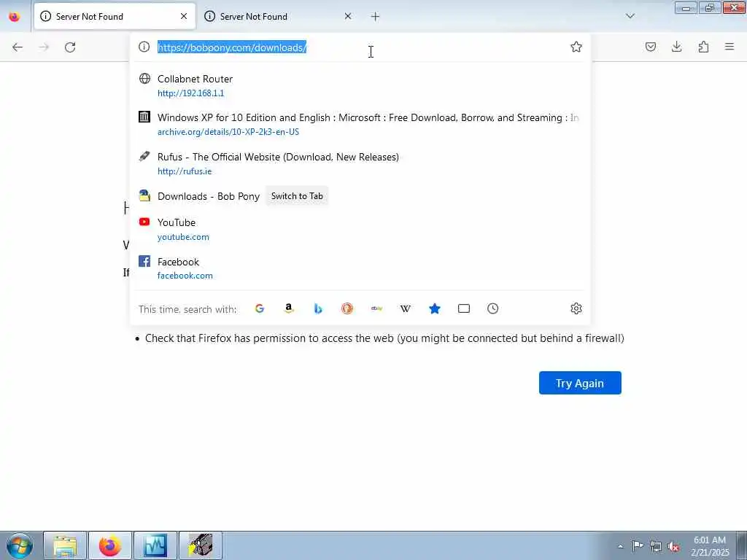Open the Firefox application menu
This screenshot has width=747, height=560.
pos(729,47)
